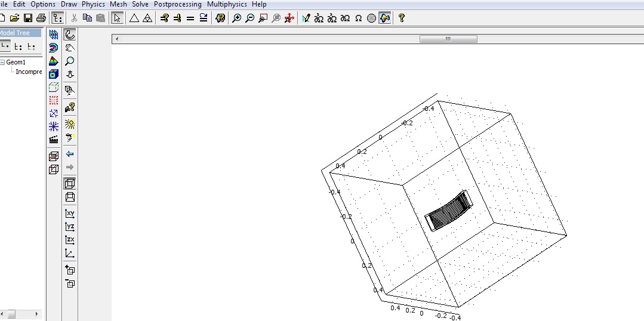
Task: Select Mesh mode circular mesh icon
Action: click(x=371, y=18)
